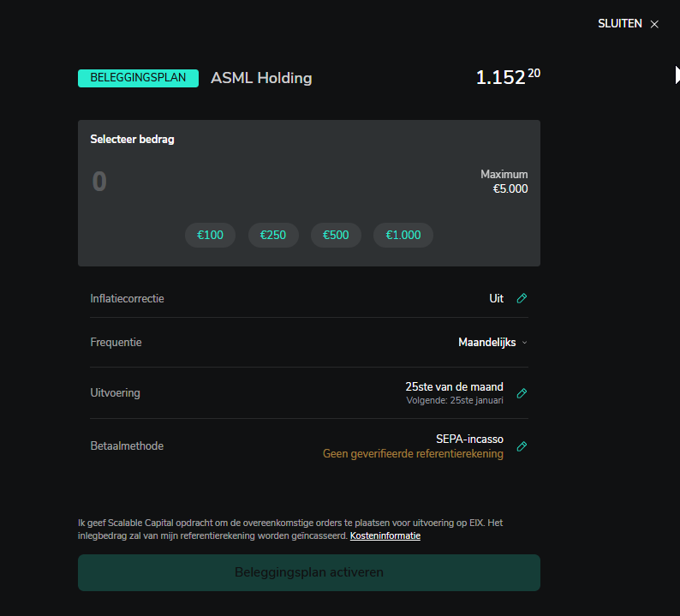This screenshot has width=680, height=616.
Task: Click the Betaalmethode label
Action: coord(127,446)
